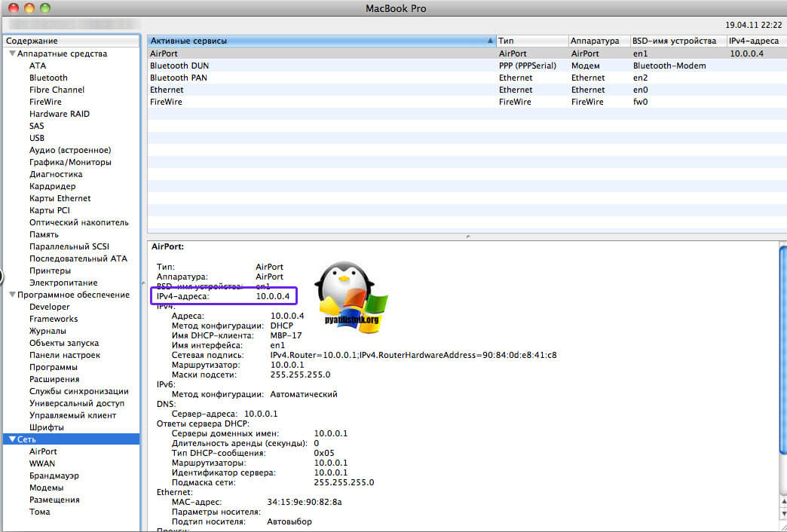The width and height of the screenshot is (787, 532).
Task: Click the green zoom window button
Action: [x=45, y=8]
